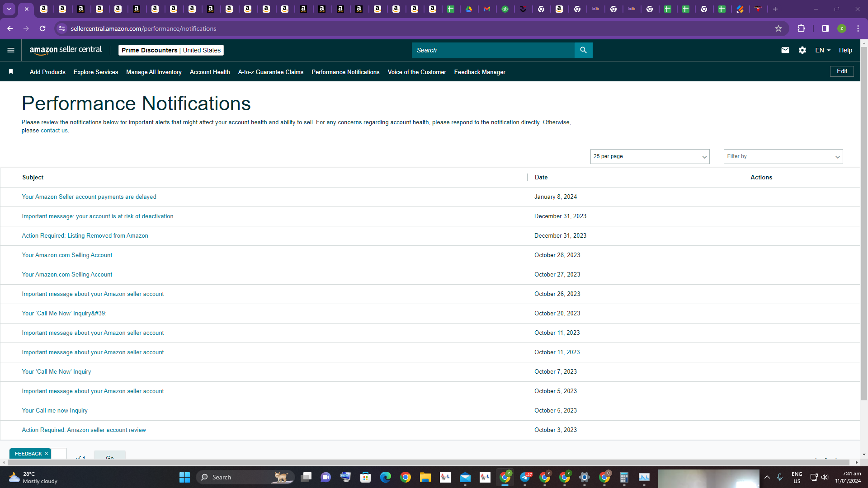Click the bookmark flag icon in the nav bar
The image size is (868, 488).
[x=11, y=71]
